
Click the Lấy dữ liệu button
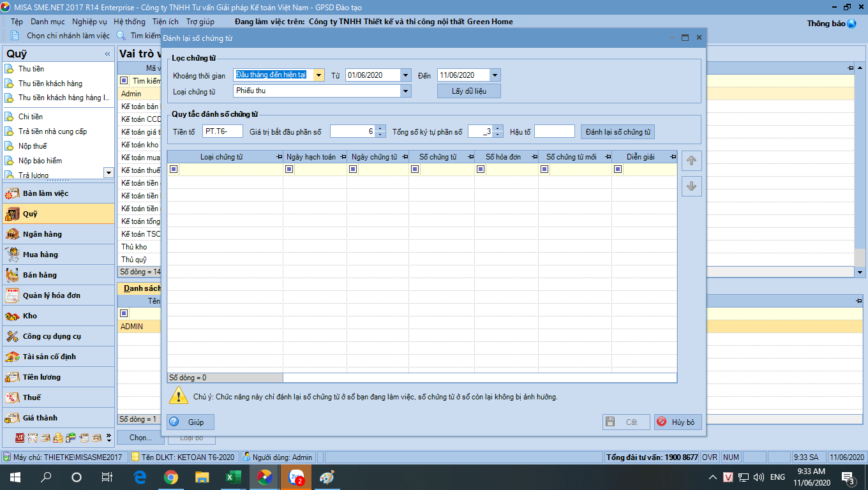[x=468, y=91]
